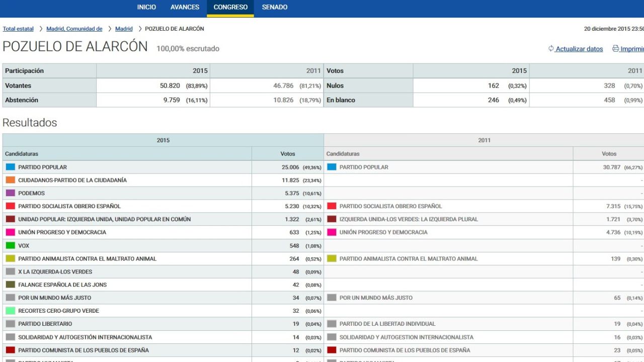
Task: Click the printer icon beside Imprimir
Action: click(x=615, y=49)
